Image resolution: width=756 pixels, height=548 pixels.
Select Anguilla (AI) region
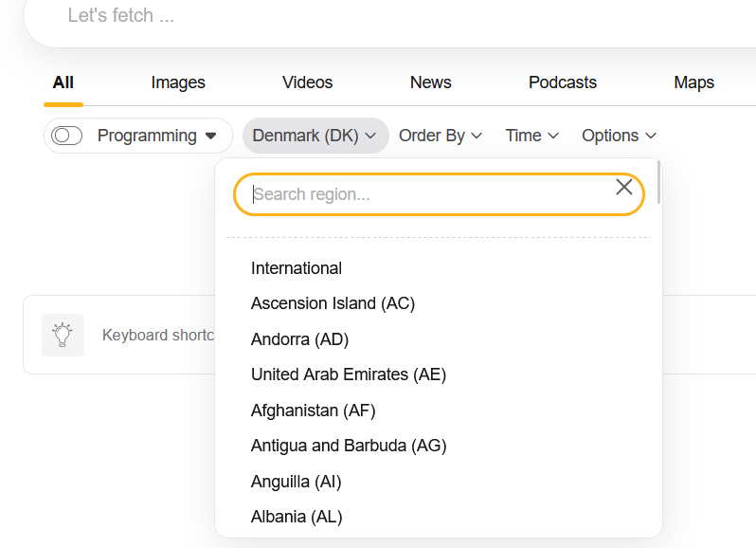point(296,482)
